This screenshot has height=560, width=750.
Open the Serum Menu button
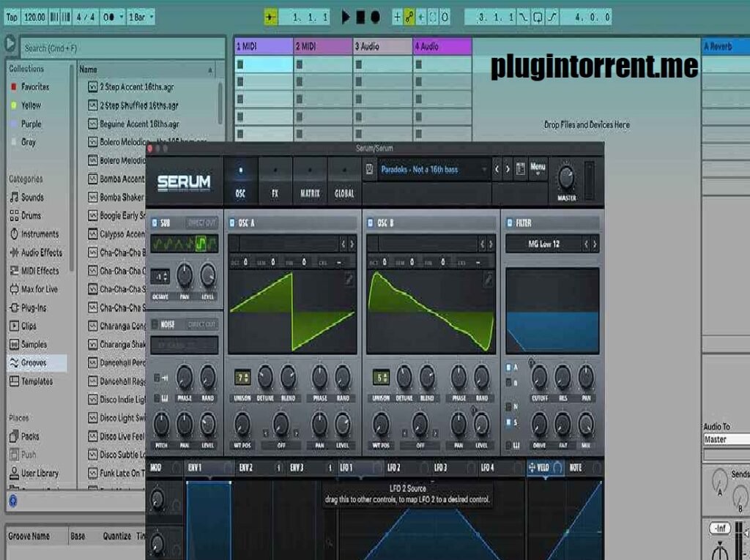538,168
